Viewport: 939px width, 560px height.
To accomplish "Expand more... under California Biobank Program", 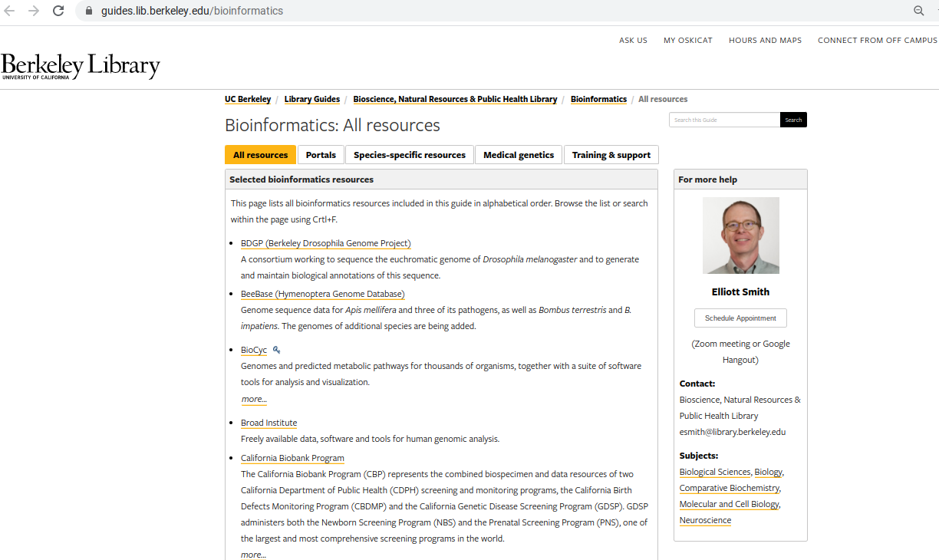I will point(254,555).
